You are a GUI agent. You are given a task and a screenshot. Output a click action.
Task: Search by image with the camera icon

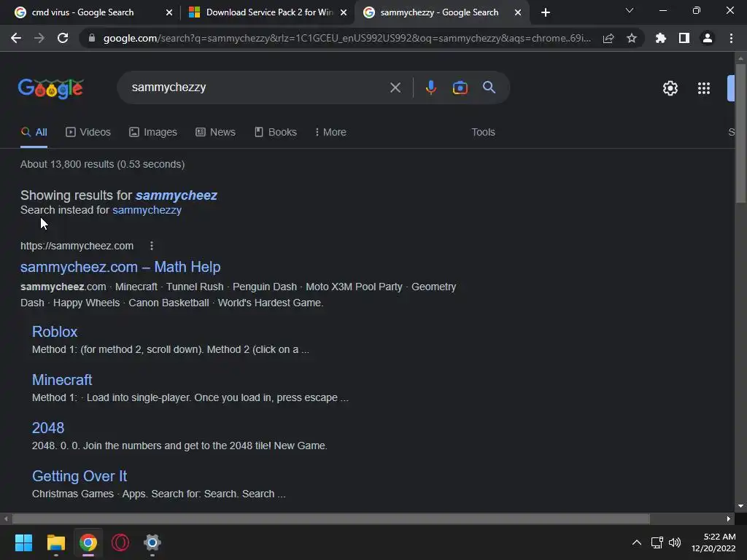[460, 87]
